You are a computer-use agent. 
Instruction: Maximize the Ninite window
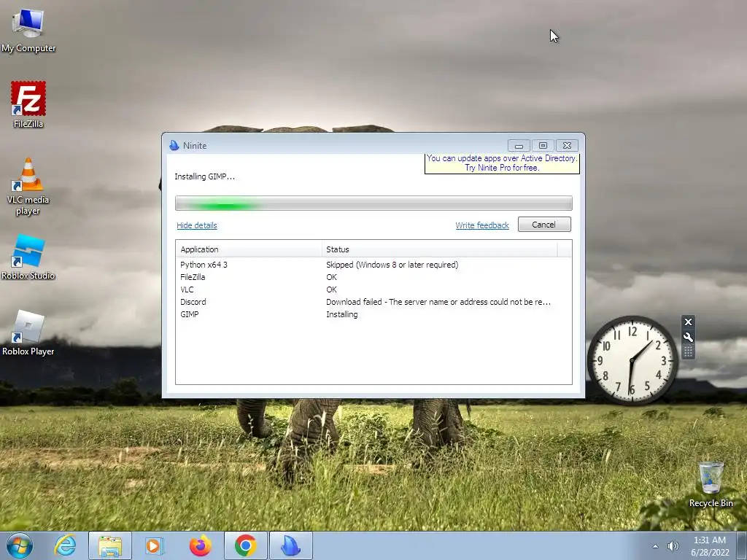[x=543, y=145]
